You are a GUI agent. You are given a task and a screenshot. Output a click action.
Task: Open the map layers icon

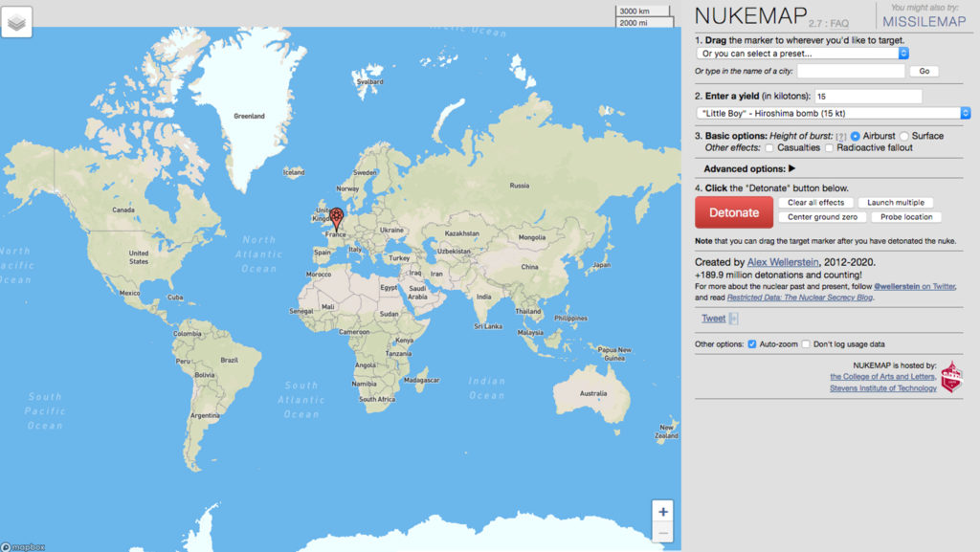(17, 22)
